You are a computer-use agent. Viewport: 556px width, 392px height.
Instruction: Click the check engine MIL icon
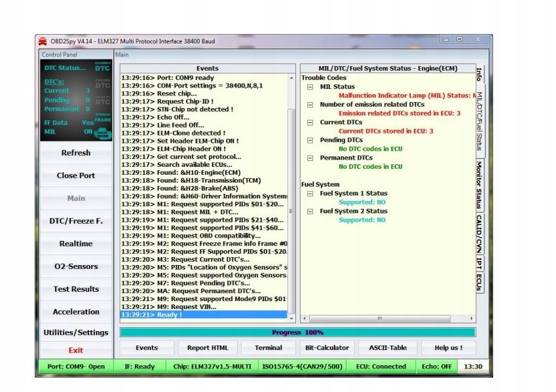(102, 133)
